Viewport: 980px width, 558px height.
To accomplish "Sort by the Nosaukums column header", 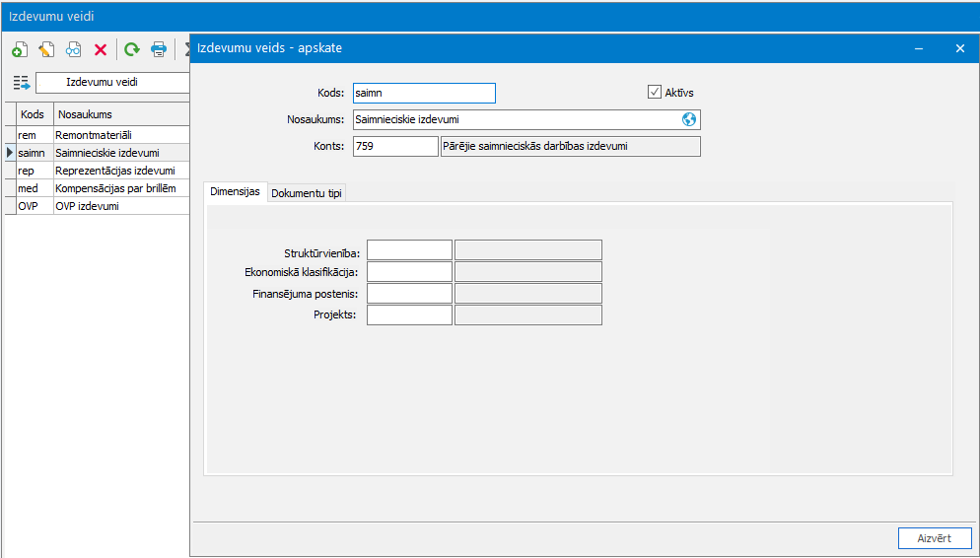I will tap(122, 114).
